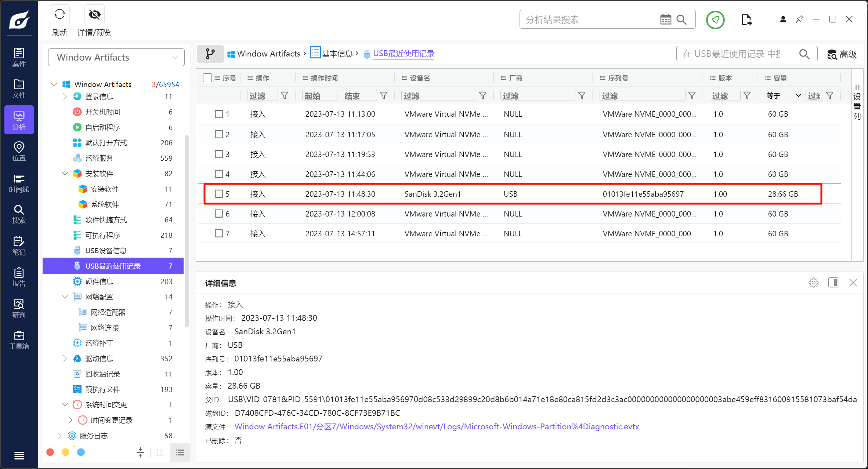Viewport: 868px width, 469px height.
Task: Click the settings gear in details panel
Action: 813,283
